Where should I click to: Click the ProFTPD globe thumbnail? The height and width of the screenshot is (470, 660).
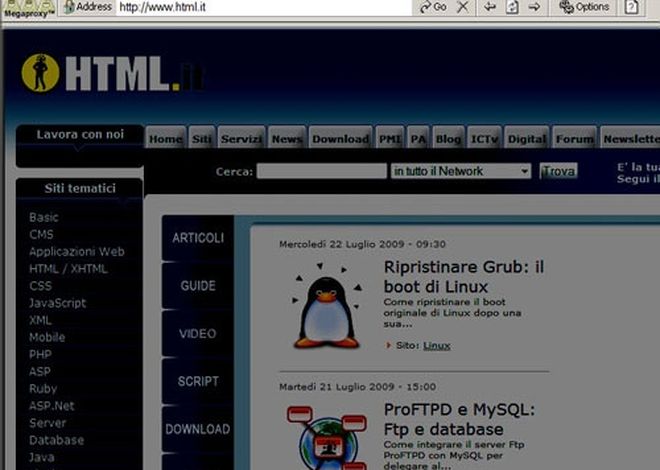(x=327, y=438)
